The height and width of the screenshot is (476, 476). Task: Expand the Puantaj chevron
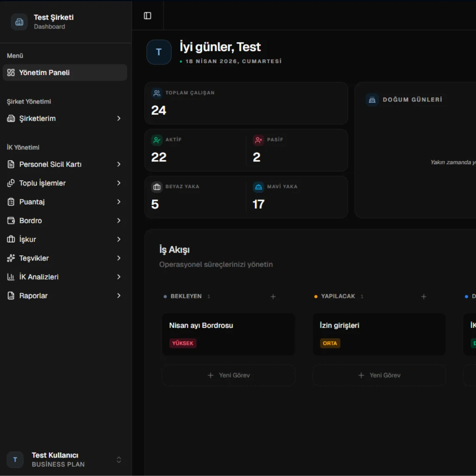click(x=119, y=202)
